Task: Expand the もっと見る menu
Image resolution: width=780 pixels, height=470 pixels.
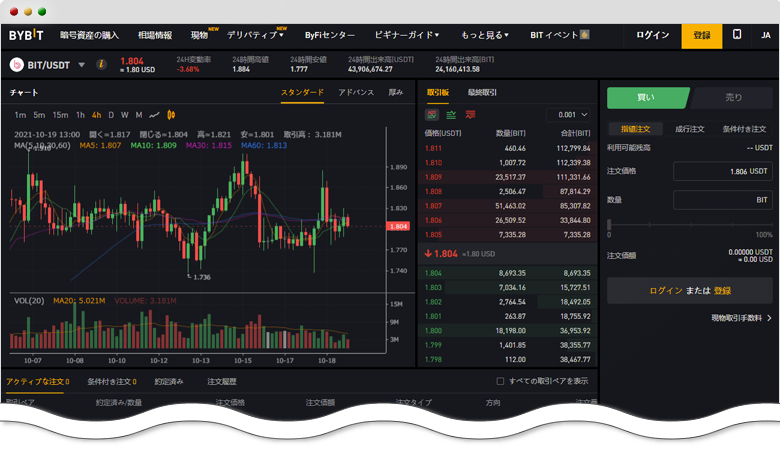Action: coord(485,35)
